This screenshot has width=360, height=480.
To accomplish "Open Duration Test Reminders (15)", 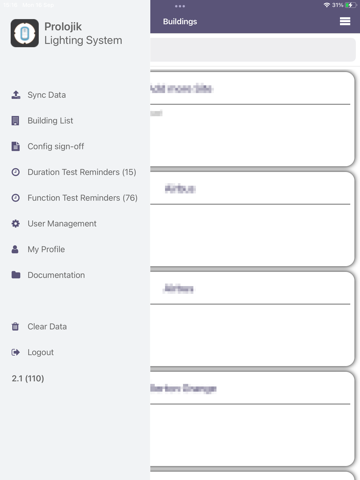I will pos(82,172).
